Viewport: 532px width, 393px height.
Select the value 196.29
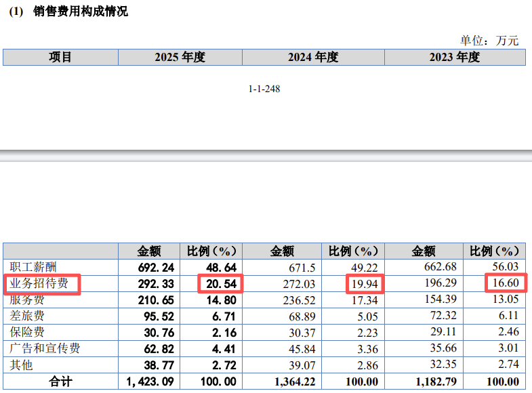coord(441,283)
